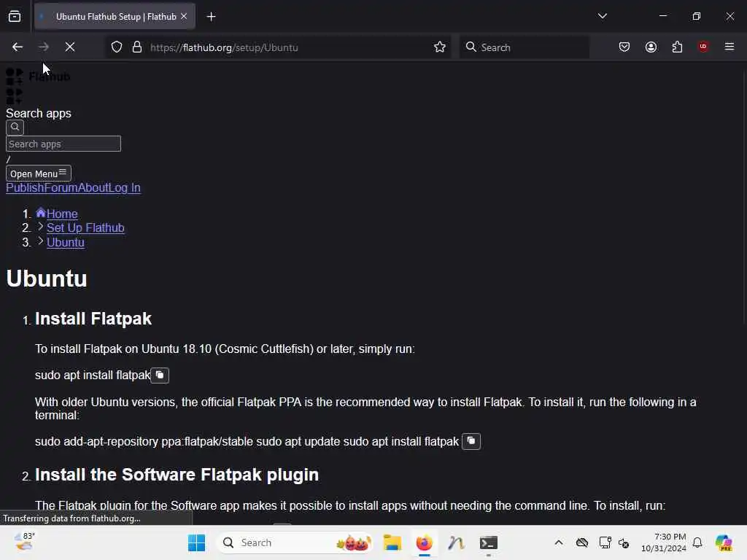The image size is (747, 560).
Task: Click the Install Flatpak heading
Action: pyautogui.click(x=93, y=319)
